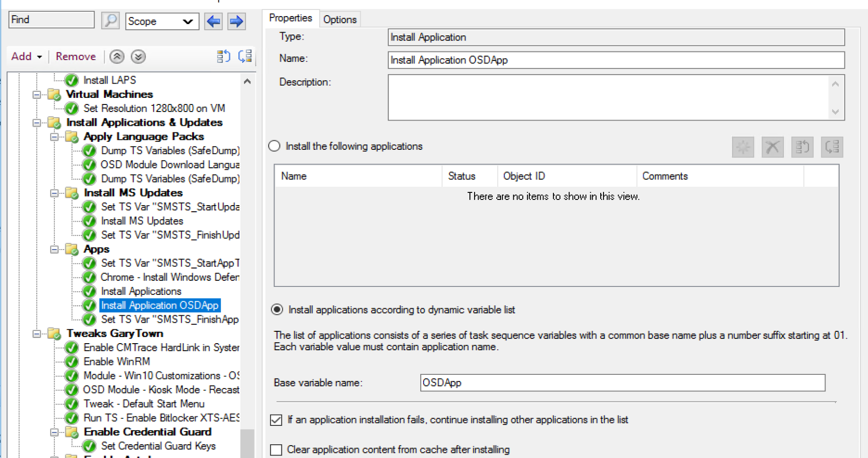The height and width of the screenshot is (458, 868).
Task: Click the green check icon beside Install LAPS
Action: pos(72,80)
